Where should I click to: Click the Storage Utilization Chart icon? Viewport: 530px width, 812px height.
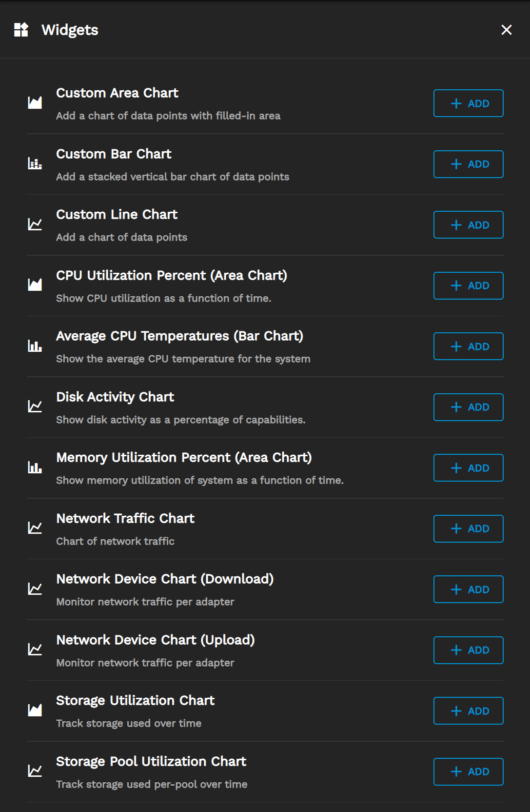[35, 710]
